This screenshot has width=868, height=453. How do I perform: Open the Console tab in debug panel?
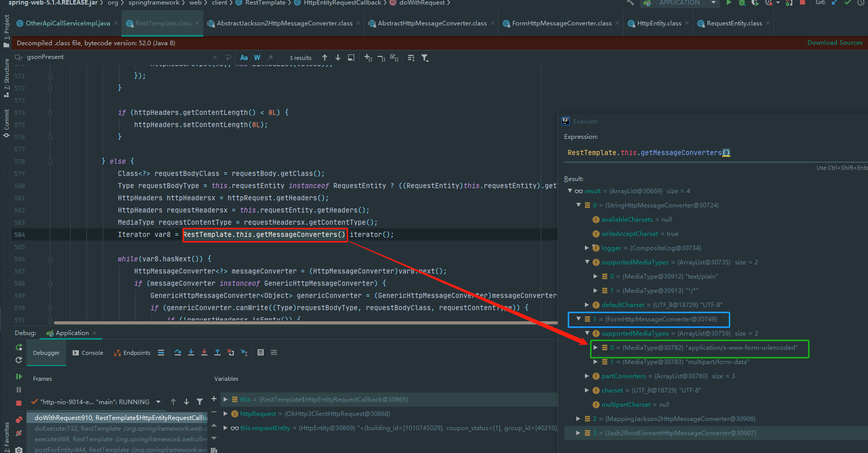click(87, 353)
